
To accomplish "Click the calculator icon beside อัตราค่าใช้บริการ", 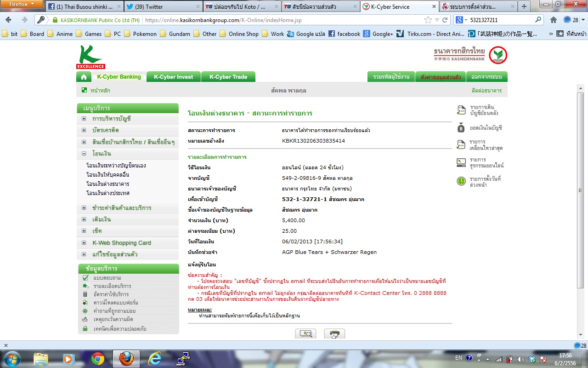I will click(x=85, y=294).
